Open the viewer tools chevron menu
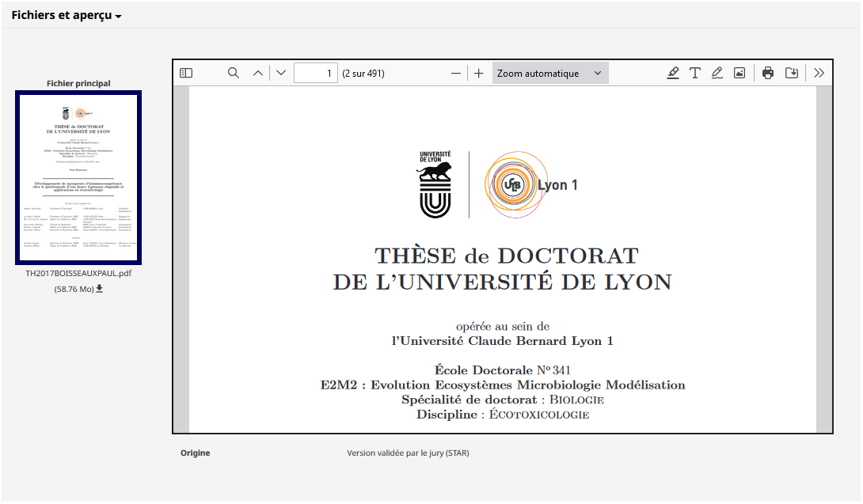Image resolution: width=863 pixels, height=504 pixels. click(819, 73)
